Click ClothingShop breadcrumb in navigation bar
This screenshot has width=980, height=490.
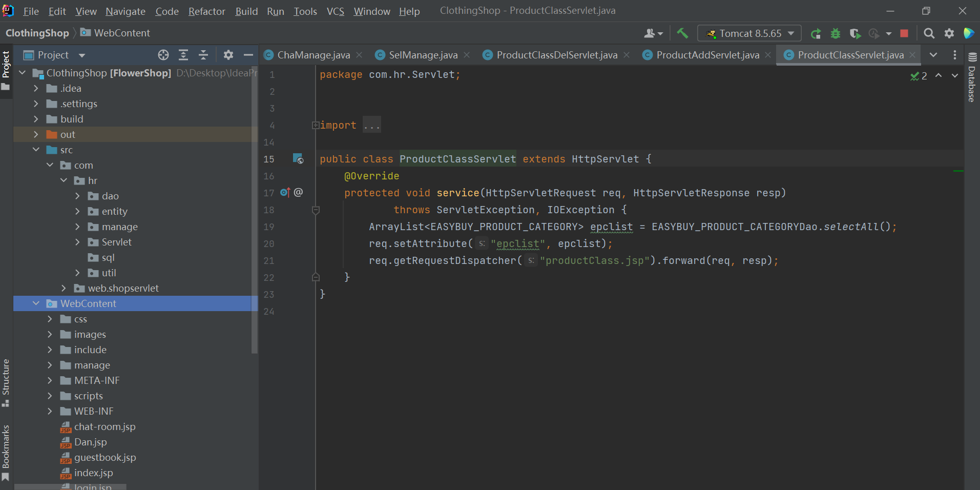click(37, 33)
